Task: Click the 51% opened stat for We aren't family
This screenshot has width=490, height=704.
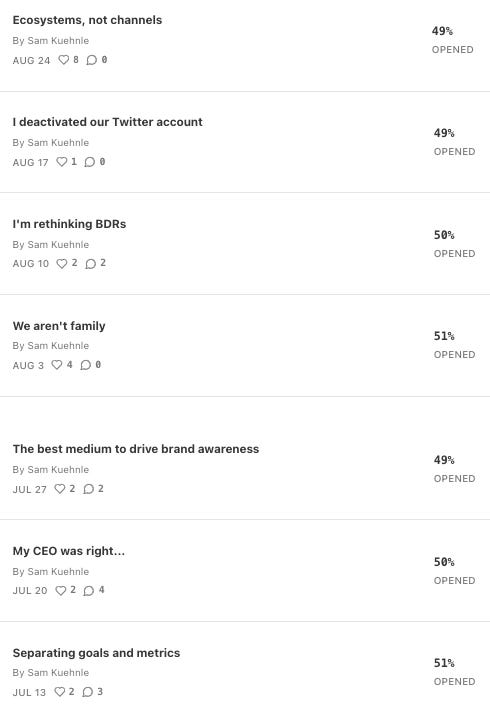Action: point(454,345)
